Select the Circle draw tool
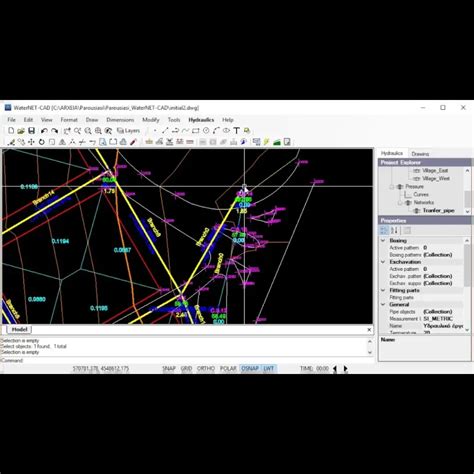 pyautogui.click(x=206, y=131)
